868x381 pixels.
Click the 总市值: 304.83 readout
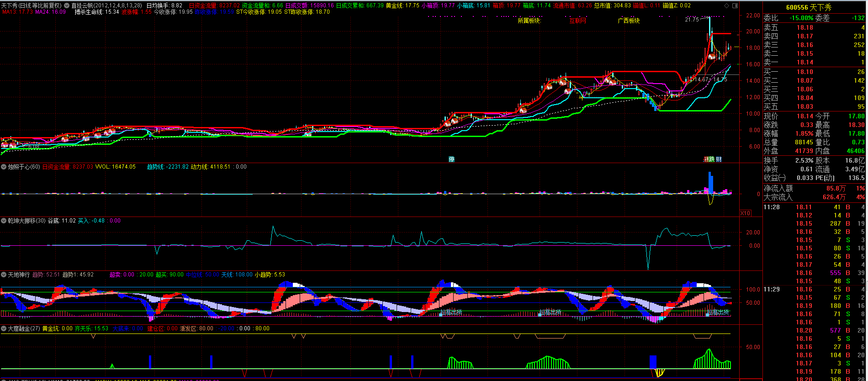click(612, 5)
